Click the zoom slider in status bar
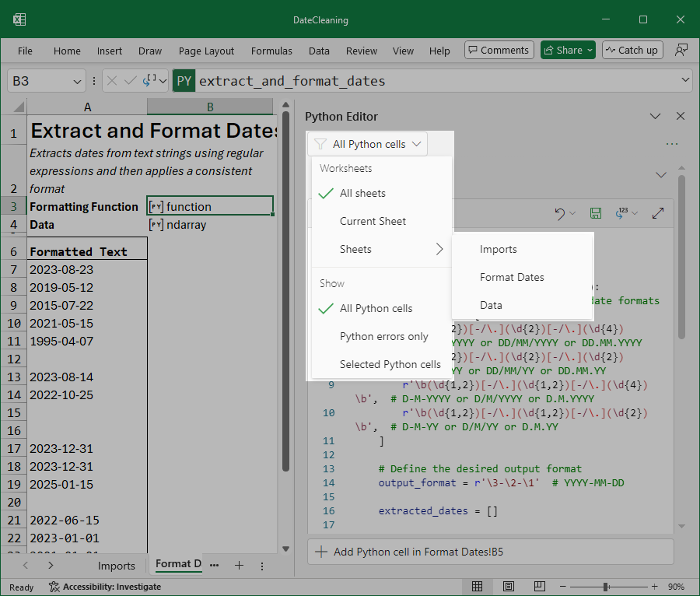Viewport: 700px width, 596px height. pyautogui.click(x=605, y=586)
